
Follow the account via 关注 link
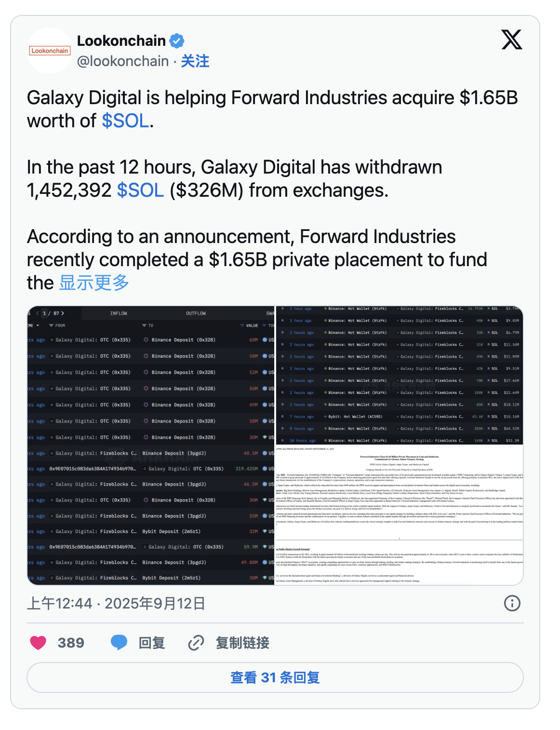click(195, 61)
